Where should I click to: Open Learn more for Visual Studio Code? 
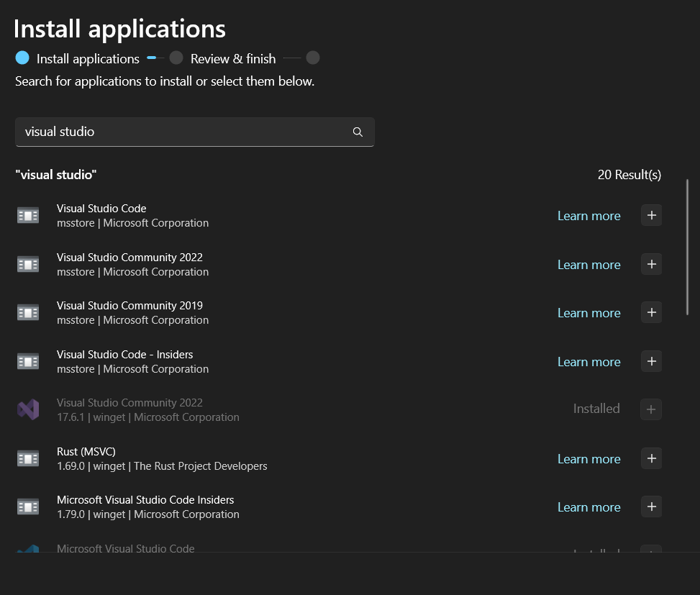click(588, 215)
